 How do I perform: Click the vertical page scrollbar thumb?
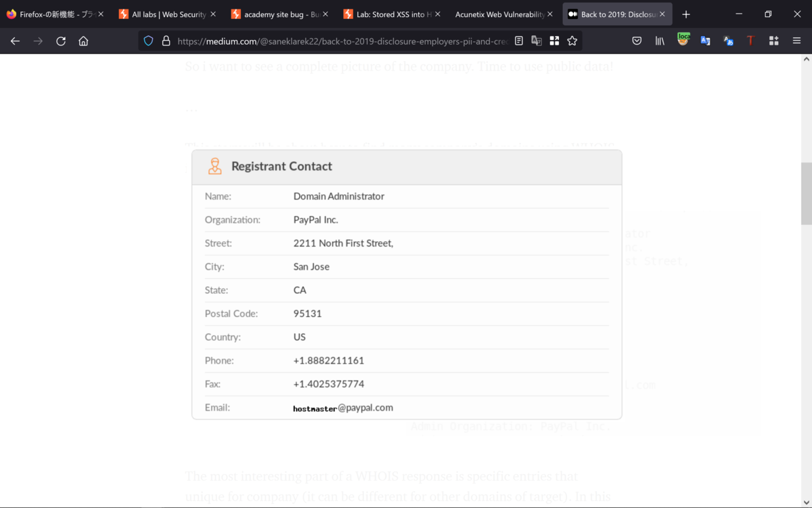(806, 193)
